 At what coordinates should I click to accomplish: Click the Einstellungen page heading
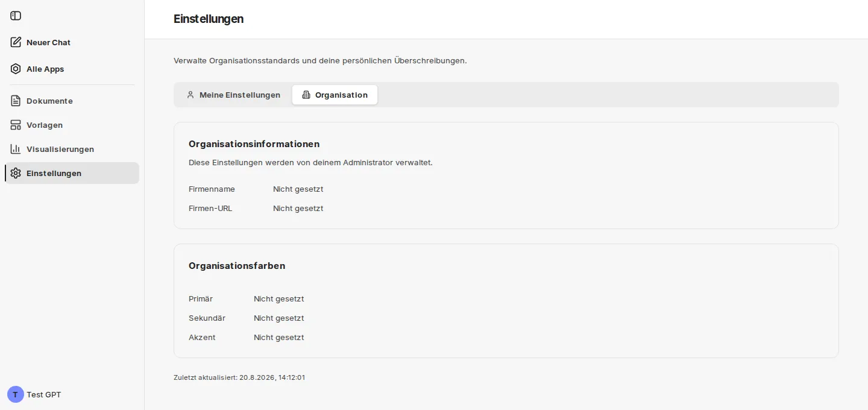209,19
